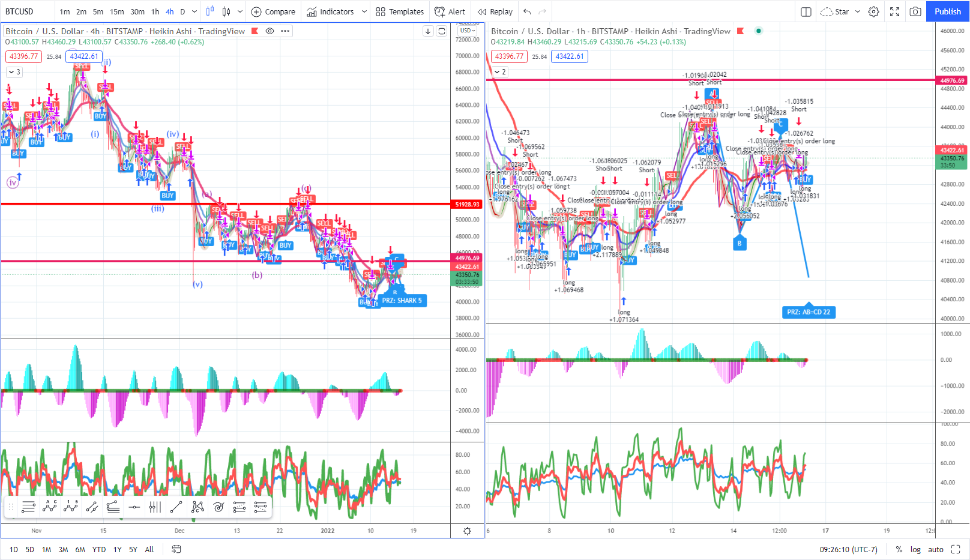Undo the last chart action

pyautogui.click(x=527, y=11)
